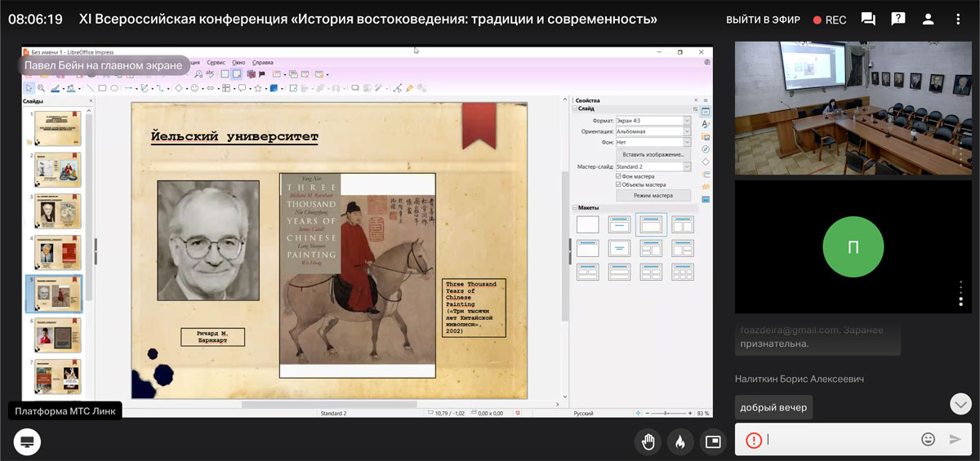Click the добрый вечер chat message
Viewport: 980px width, 461px height.
point(773,407)
